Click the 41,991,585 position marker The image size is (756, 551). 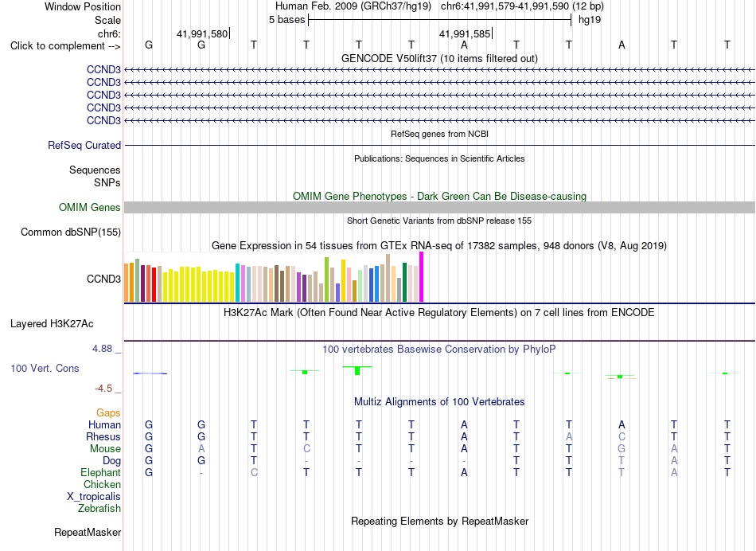(x=466, y=33)
